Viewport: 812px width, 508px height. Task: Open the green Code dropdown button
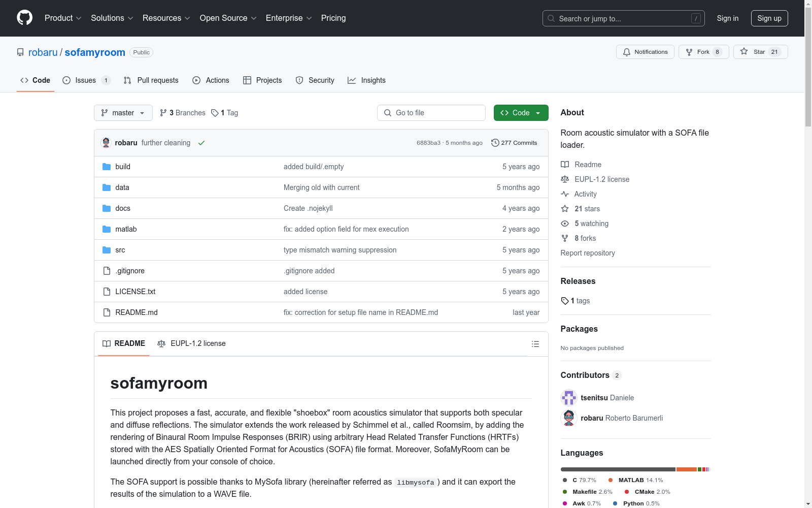pos(521,113)
